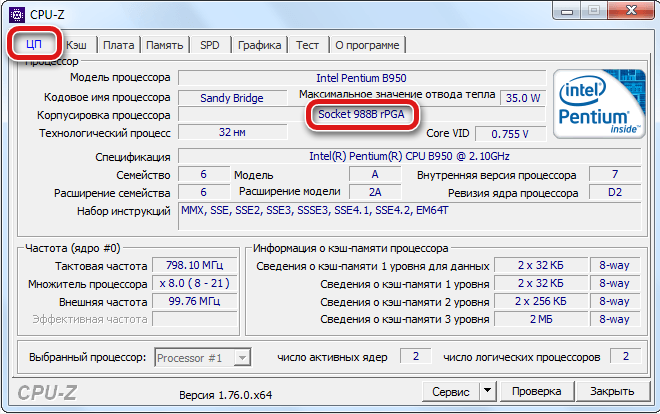Click the 0.755 V Core VID value
Viewport: 660px width, 414px height.
pos(510,134)
